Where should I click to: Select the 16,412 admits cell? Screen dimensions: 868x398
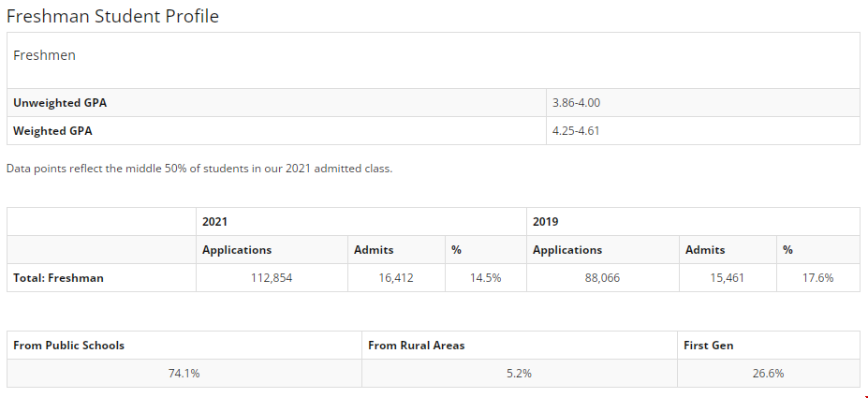tap(396, 278)
